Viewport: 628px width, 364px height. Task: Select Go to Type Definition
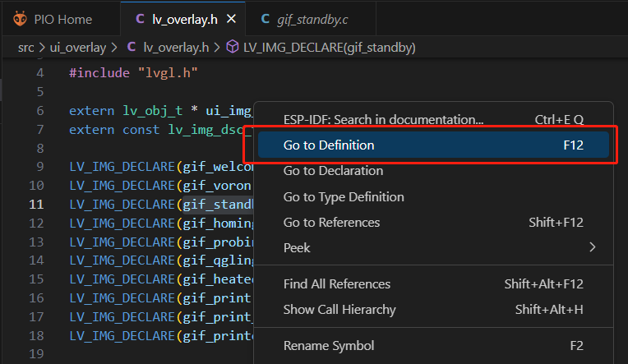pyautogui.click(x=344, y=196)
